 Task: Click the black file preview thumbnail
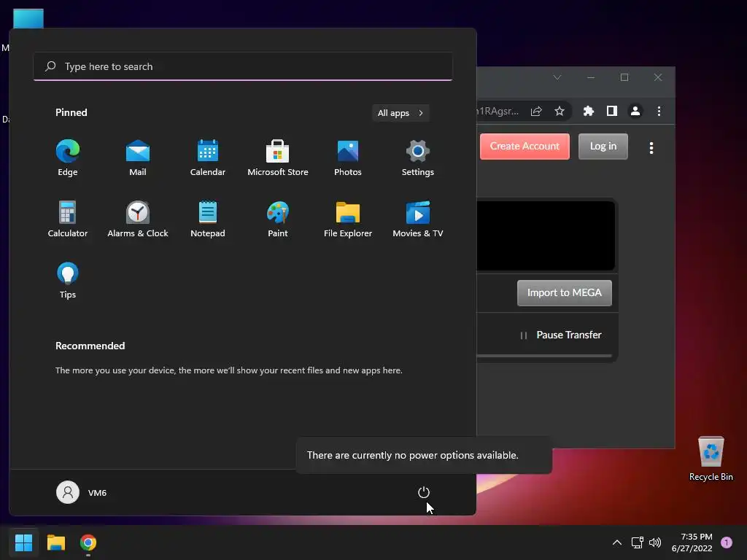pyautogui.click(x=546, y=236)
